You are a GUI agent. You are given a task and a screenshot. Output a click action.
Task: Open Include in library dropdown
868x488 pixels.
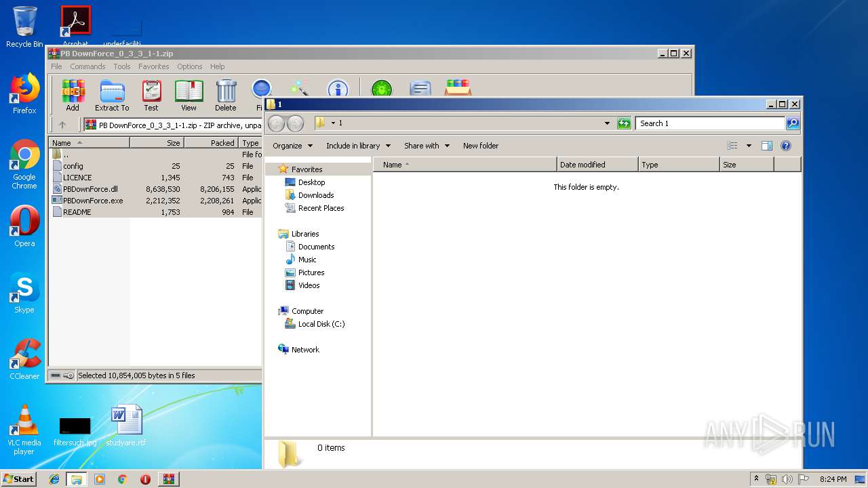point(359,146)
